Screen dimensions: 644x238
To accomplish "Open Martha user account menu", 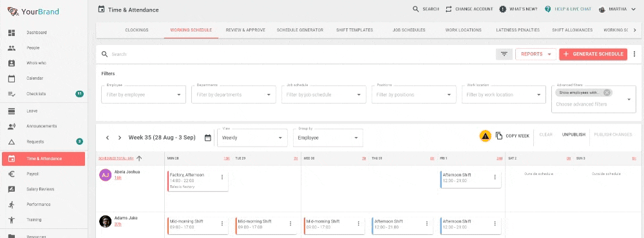I will [618, 9].
